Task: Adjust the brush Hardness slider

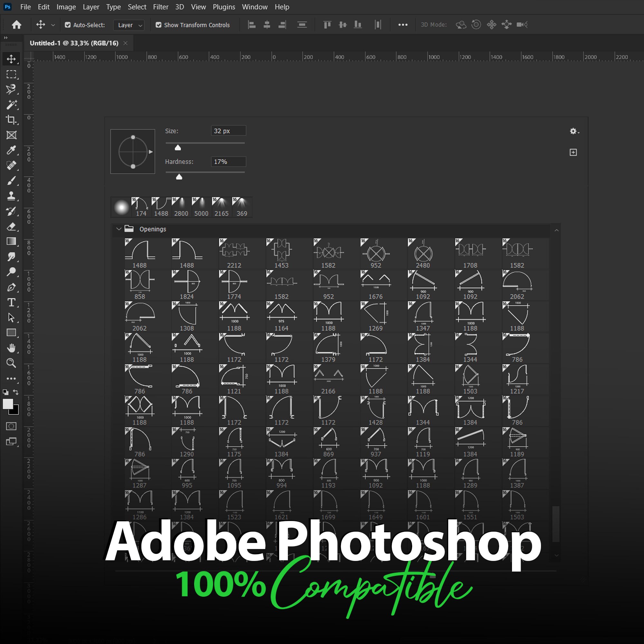Action: [179, 176]
